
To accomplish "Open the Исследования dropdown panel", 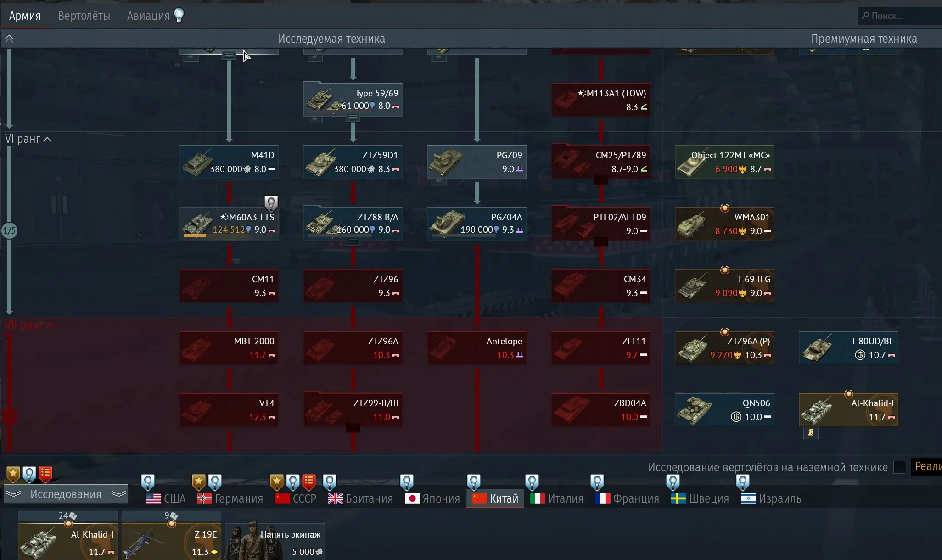I will click(66, 494).
